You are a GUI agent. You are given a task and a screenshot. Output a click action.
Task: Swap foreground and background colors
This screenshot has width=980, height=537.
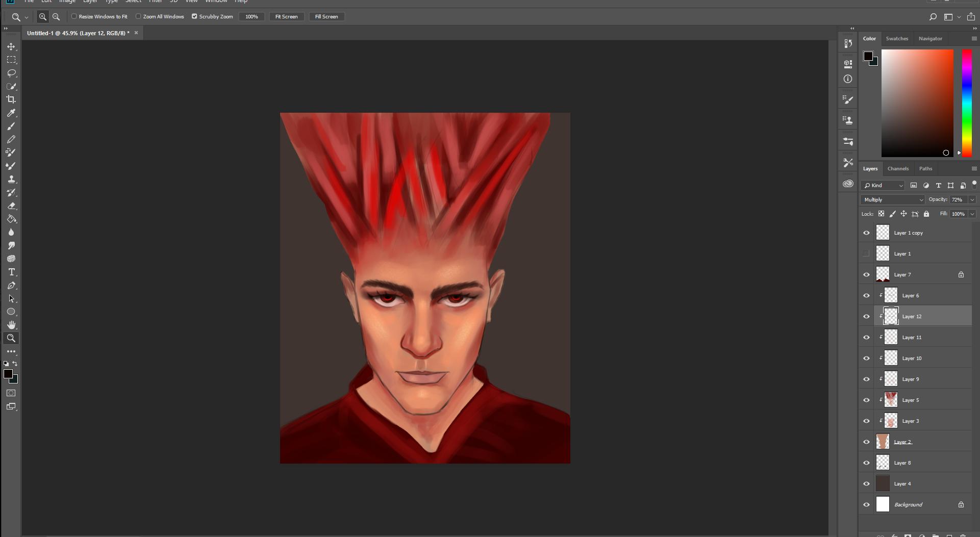coord(15,364)
